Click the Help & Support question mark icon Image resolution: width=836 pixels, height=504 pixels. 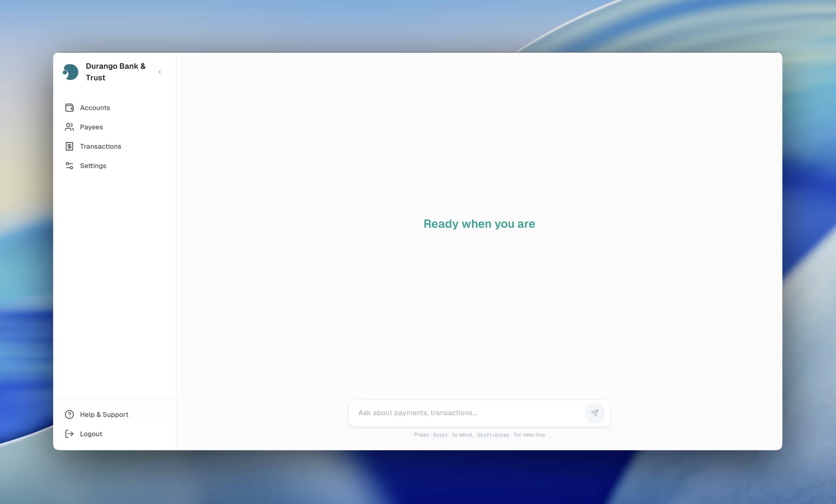pyautogui.click(x=69, y=414)
